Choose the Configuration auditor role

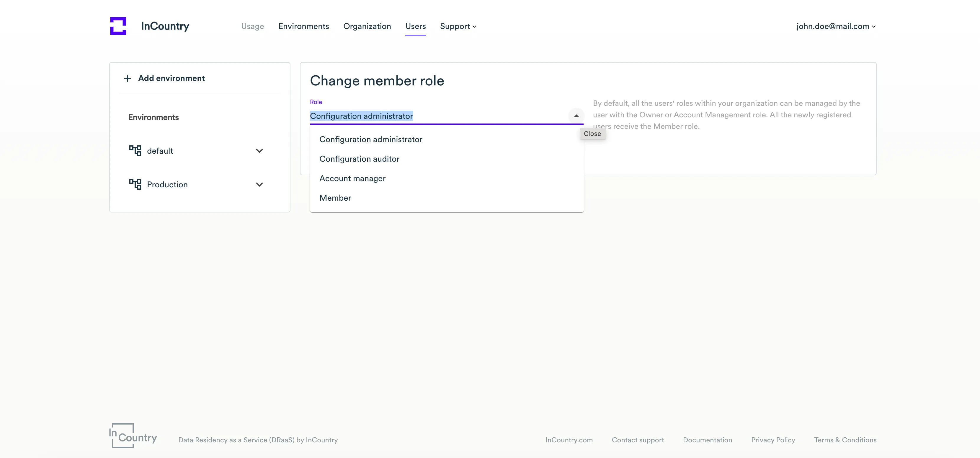[x=359, y=159]
